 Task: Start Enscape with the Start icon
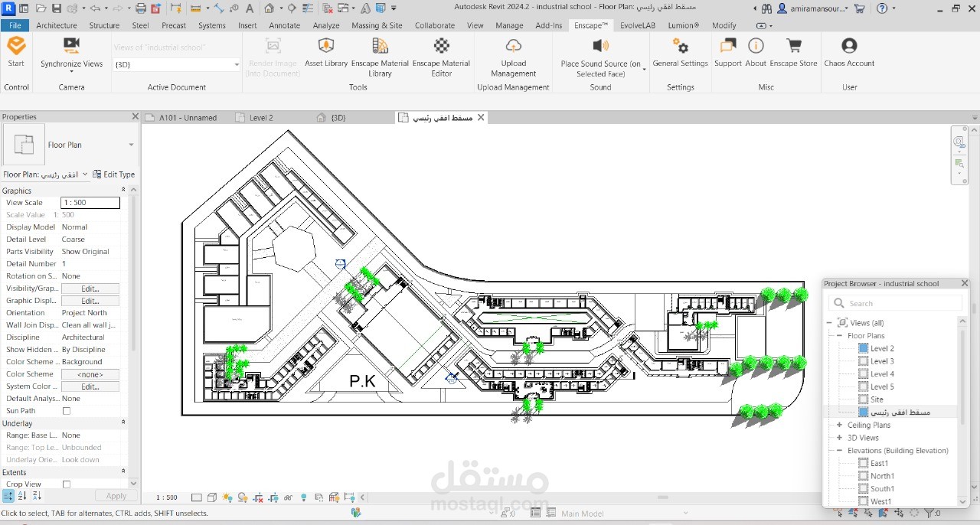tap(16, 47)
